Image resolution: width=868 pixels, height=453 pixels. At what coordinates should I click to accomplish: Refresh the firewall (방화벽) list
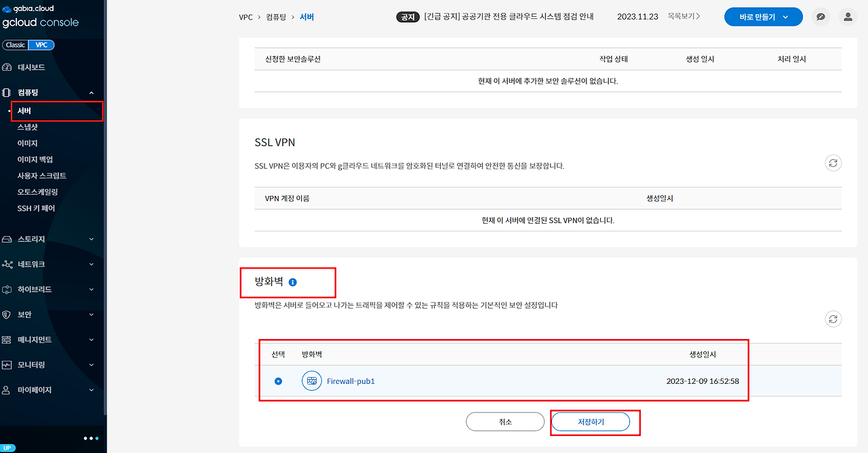(x=833, y=319)
